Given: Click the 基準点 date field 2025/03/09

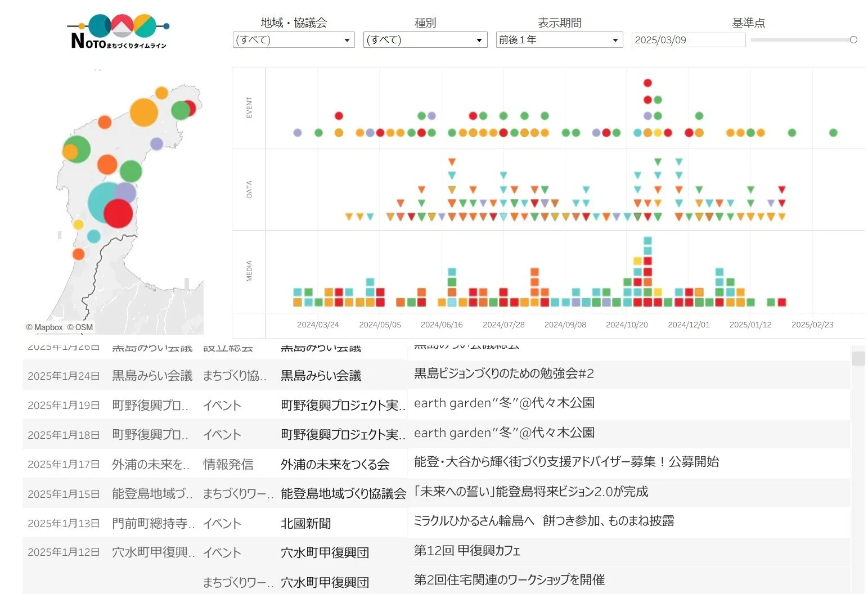Looking at the screenshot, I should [688, 40].
